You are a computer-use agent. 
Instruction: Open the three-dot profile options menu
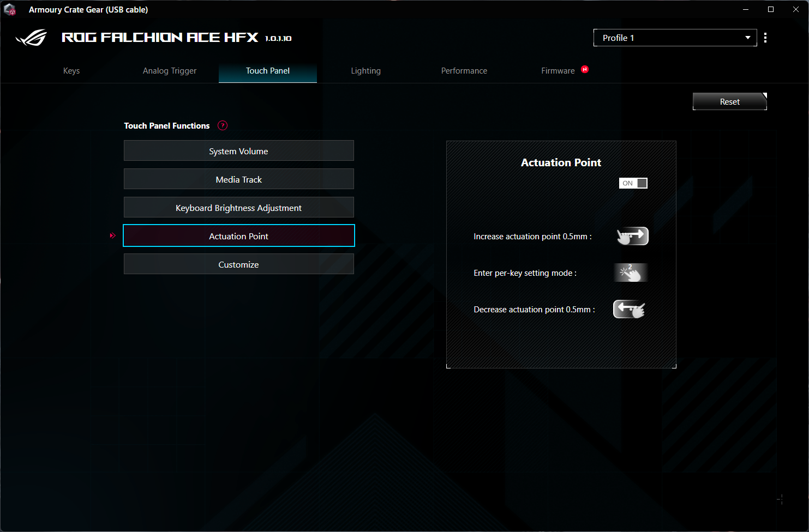tap(765, 38)
